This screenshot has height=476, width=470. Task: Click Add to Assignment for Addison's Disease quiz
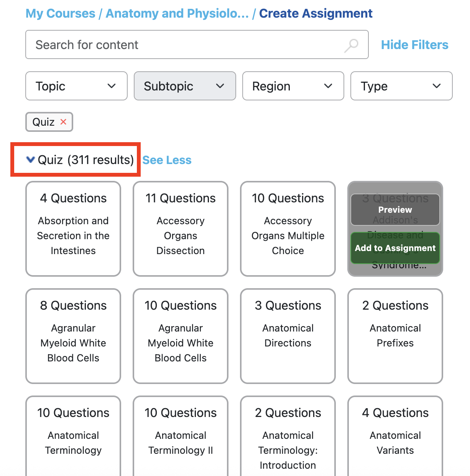coord(395,248)
